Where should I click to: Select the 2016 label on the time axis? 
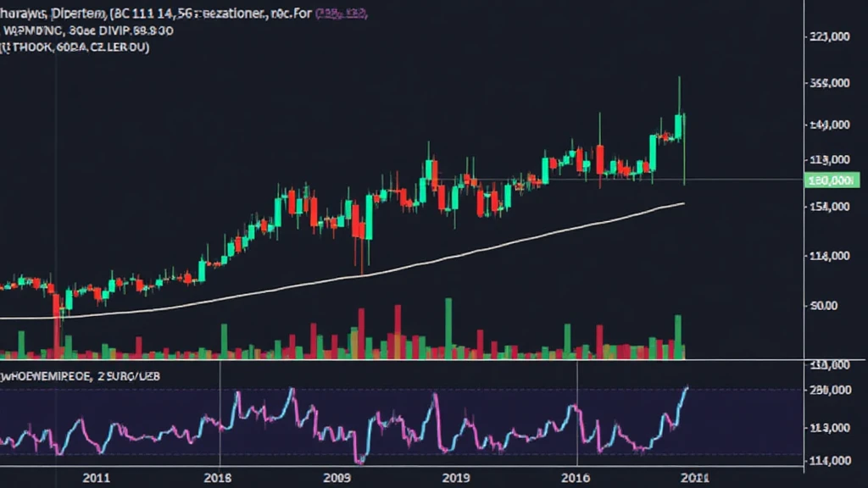pos(579,477)
